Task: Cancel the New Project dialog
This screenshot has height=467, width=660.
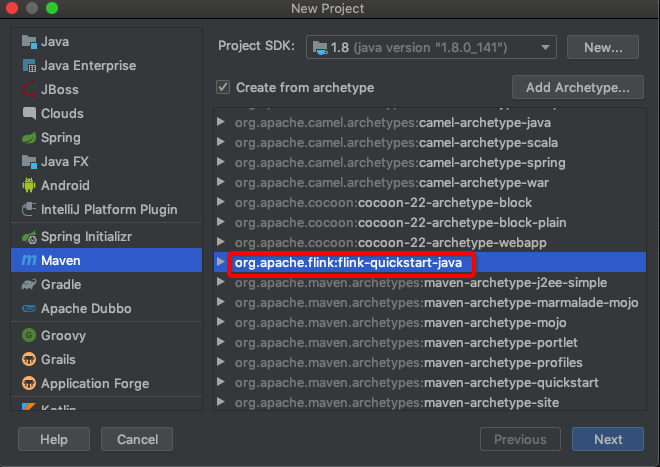Action: pos(137,439)
